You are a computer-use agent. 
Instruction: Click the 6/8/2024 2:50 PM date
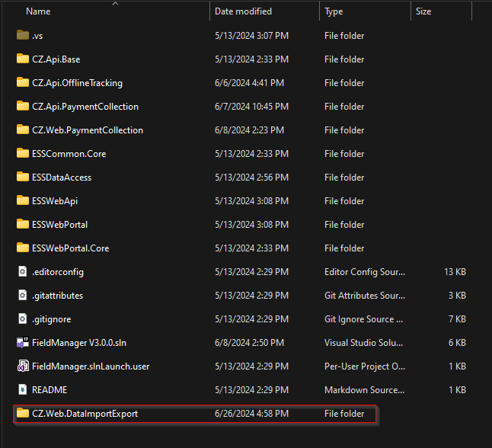(250, 343)
